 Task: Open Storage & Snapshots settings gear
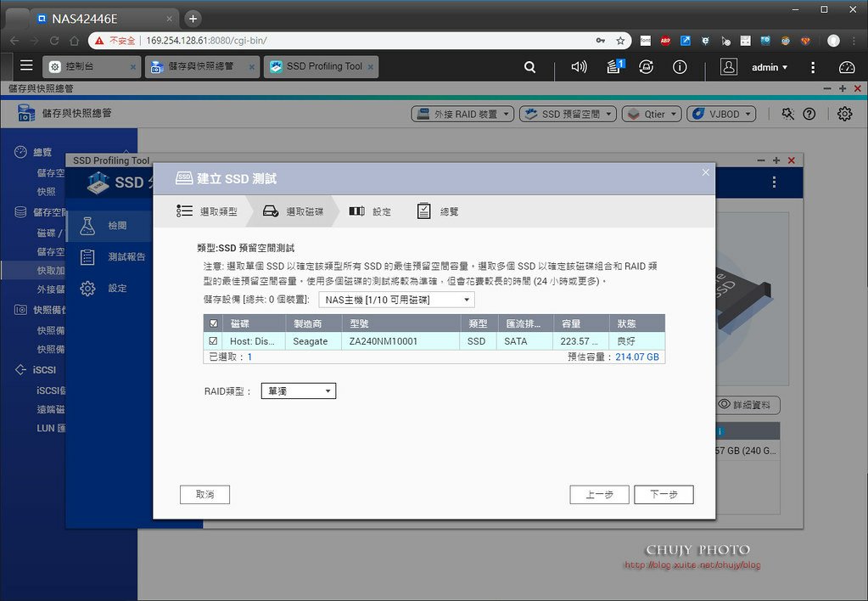click(x=845, y=114)
